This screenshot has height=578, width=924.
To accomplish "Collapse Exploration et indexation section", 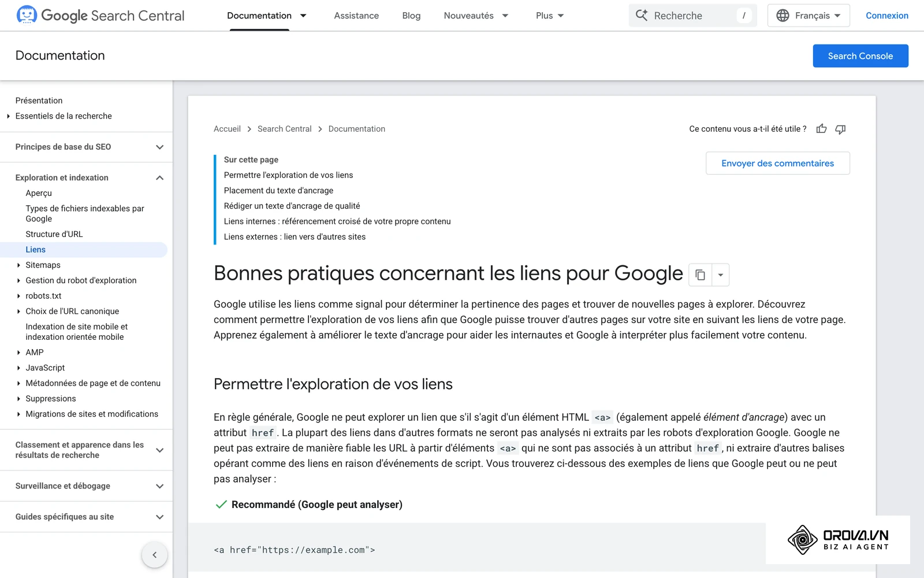I will click(160, 177).
